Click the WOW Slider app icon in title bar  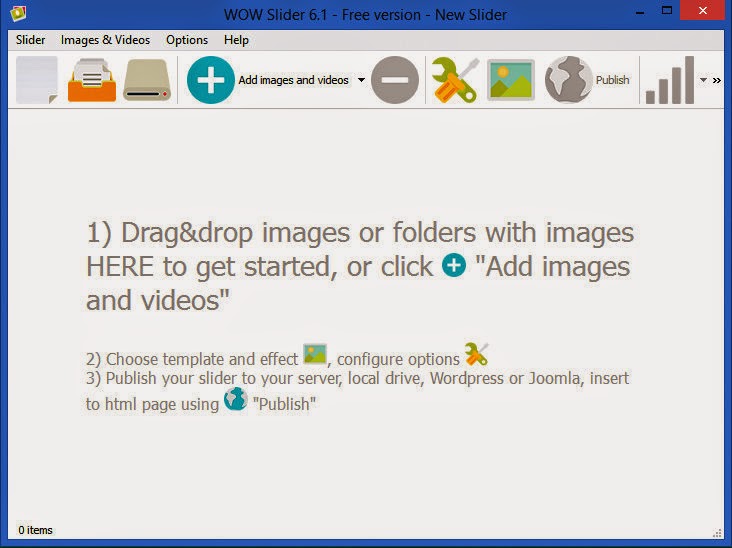click(18, 14)
